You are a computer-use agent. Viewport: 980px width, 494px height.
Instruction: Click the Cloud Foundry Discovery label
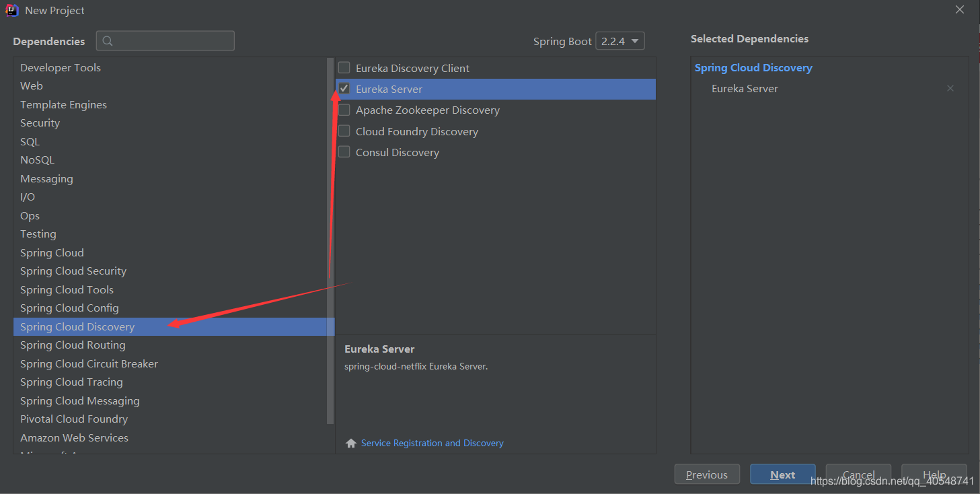click(x=417, y=131)
